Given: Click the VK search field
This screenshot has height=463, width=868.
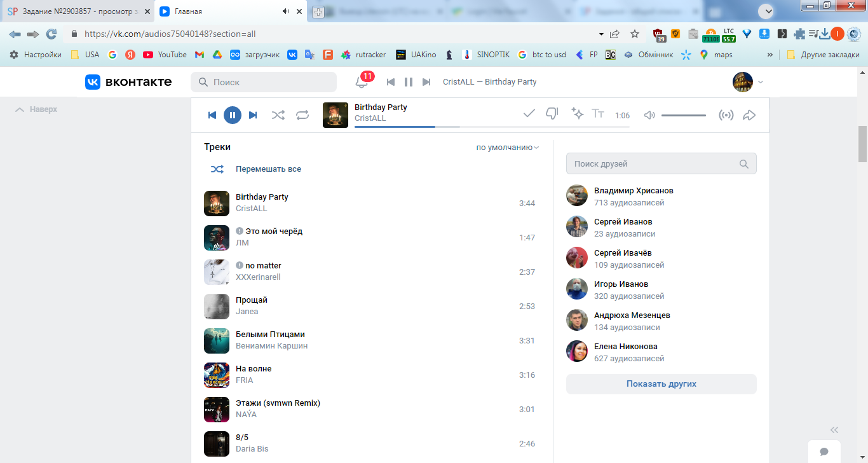Looking at the screenshot, I should 264,82.
